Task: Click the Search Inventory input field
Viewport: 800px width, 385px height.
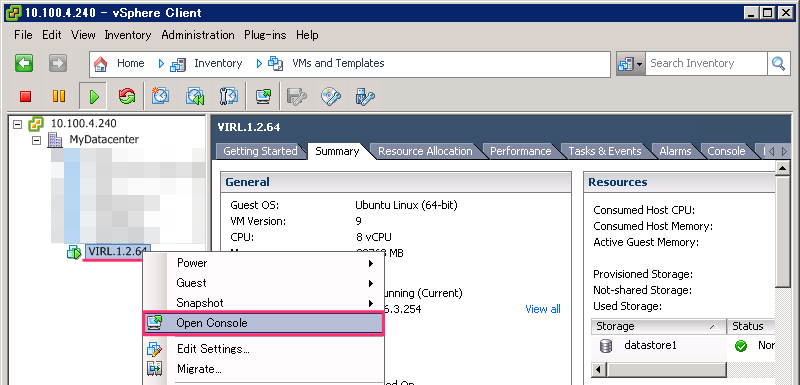Action: [706, 64]
